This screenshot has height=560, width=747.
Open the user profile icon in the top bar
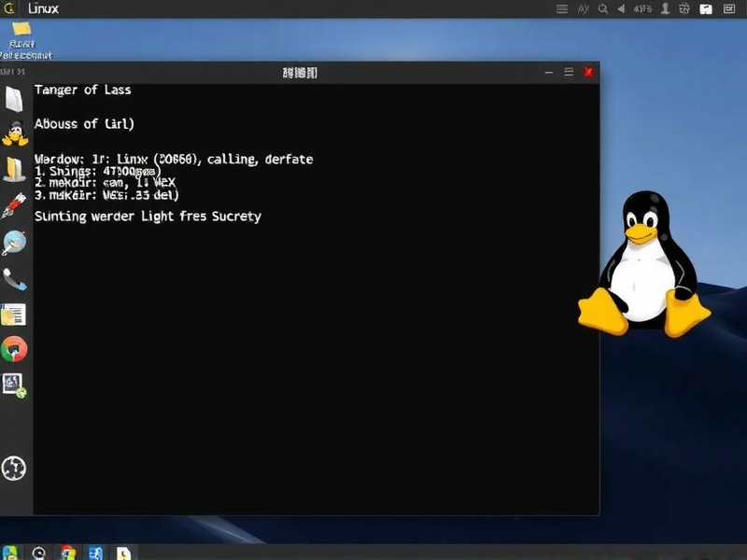coord(666,8)
